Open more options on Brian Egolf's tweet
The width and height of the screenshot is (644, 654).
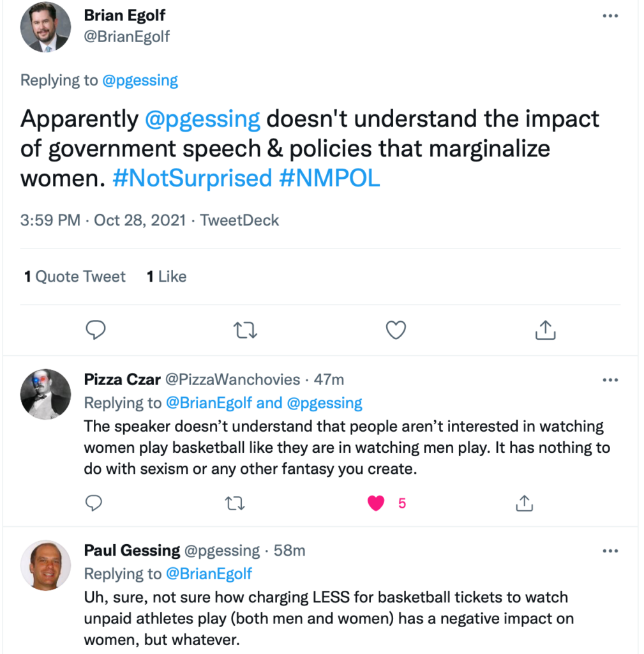click(610, 16)
